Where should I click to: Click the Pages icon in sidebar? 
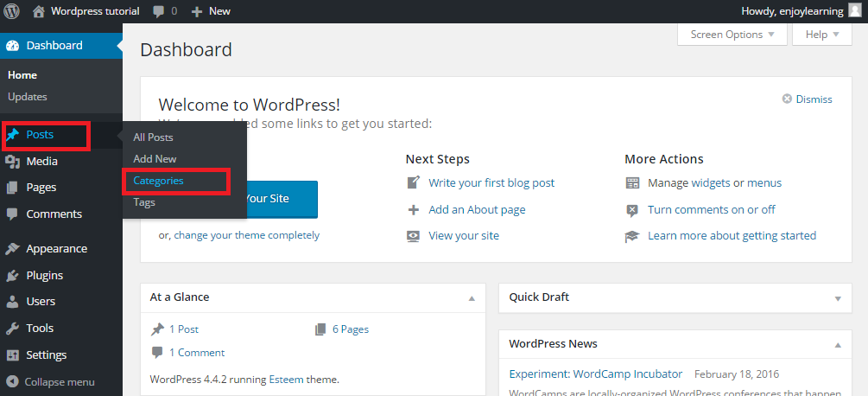pos(12,188)
